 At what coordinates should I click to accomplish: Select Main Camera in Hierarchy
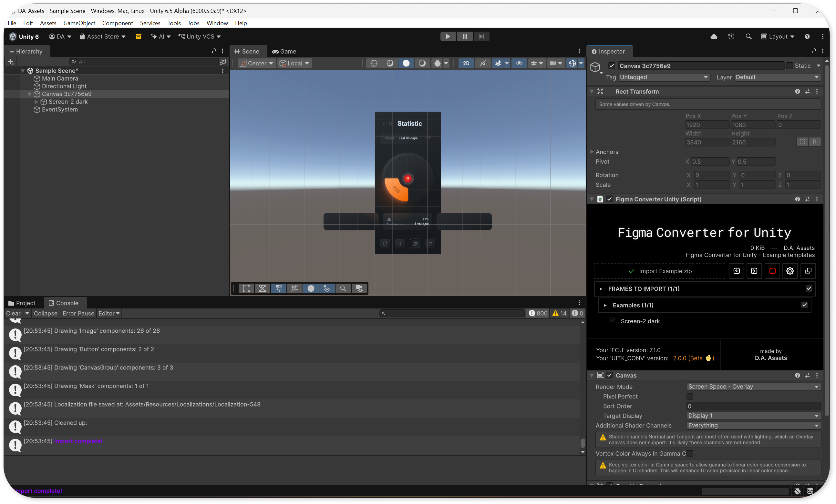coord(60,78)
